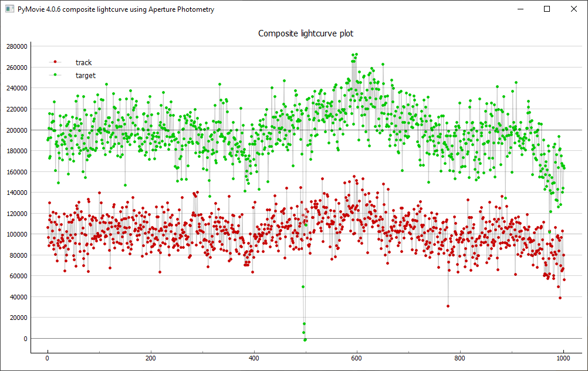Viewport: 588px width, 371px height.
Task: Click the 100000 y-axis tick label
Action: pyautogui.click(x=16, y=234)
